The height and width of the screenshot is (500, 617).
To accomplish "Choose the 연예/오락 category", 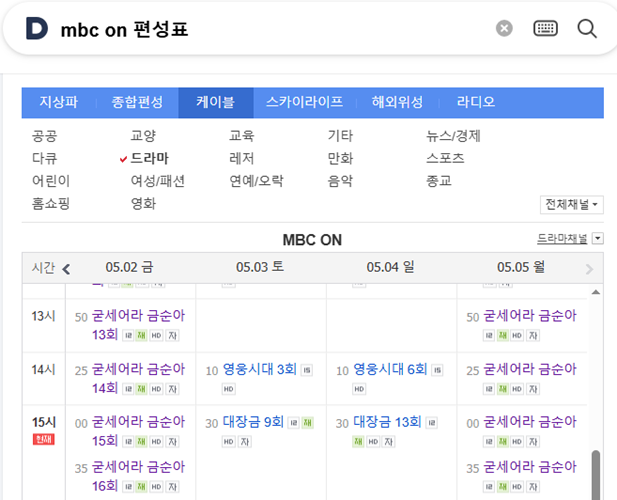I will point(256,181).
